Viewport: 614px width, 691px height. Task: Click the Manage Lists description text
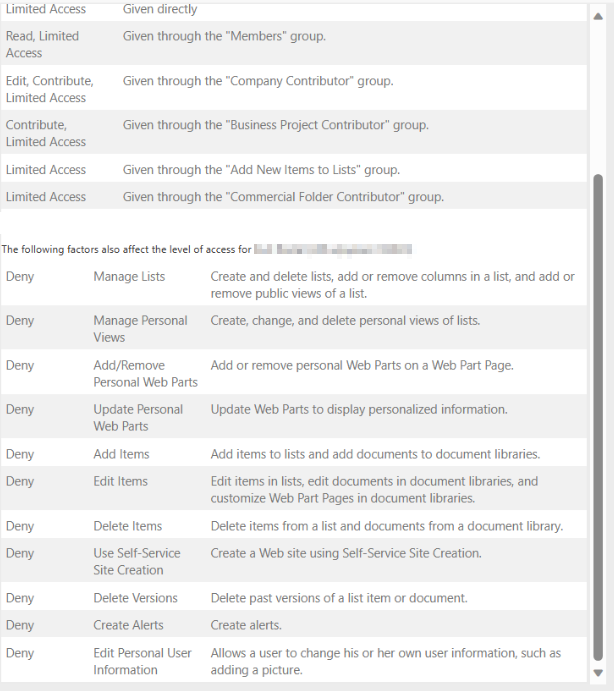point(392,285)
